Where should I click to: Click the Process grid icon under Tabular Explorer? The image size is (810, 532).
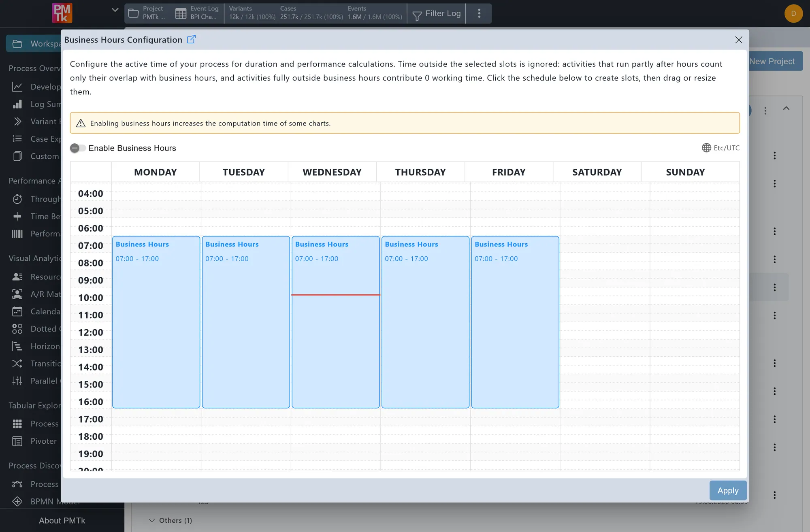click(x=17, y=424)
